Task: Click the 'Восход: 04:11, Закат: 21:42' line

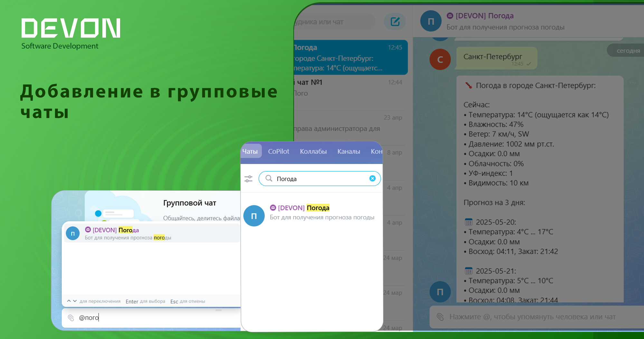Action: pyautogui.click(x=511, y=252)
